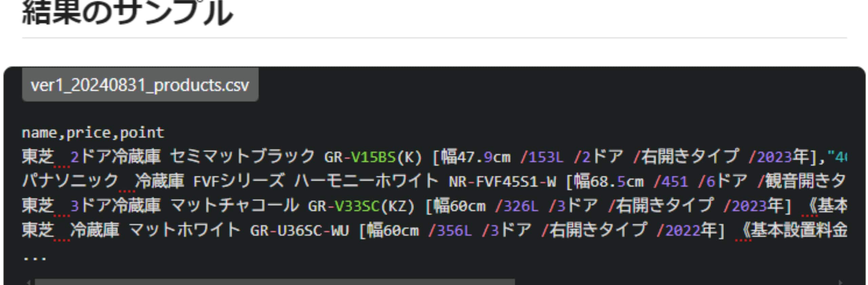Click the text FVFシリーズ

coord(239,181)
